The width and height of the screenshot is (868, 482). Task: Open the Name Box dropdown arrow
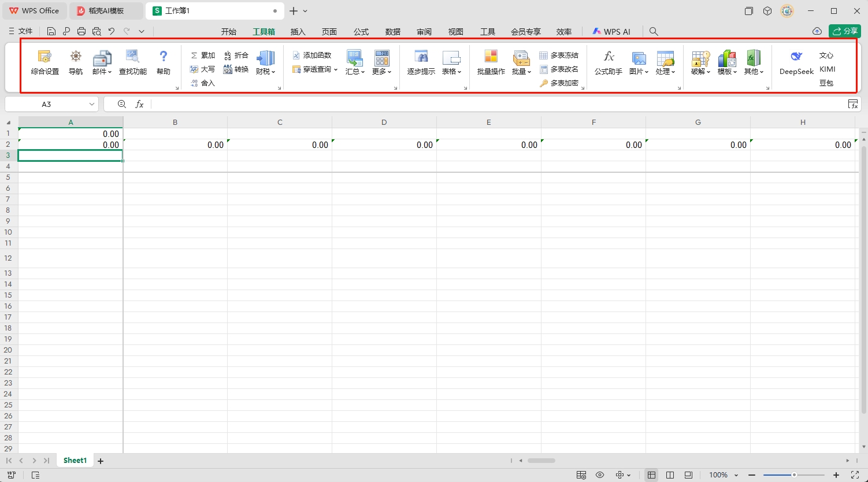tap(92, 104)
